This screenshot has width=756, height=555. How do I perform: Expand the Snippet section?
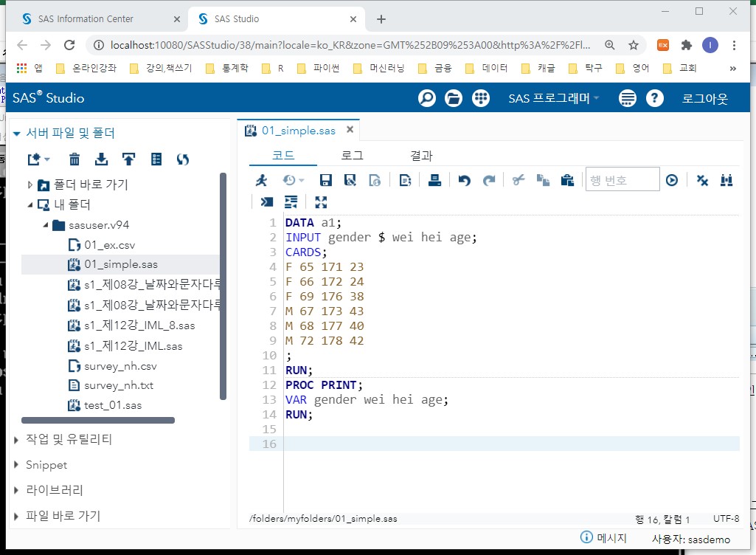tap(16, 465)
